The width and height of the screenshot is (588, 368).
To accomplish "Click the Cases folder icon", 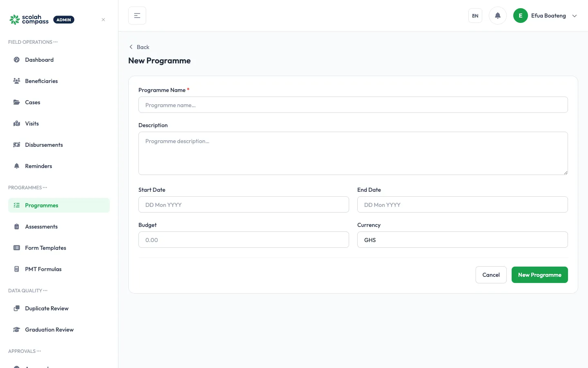I will 17,102.
